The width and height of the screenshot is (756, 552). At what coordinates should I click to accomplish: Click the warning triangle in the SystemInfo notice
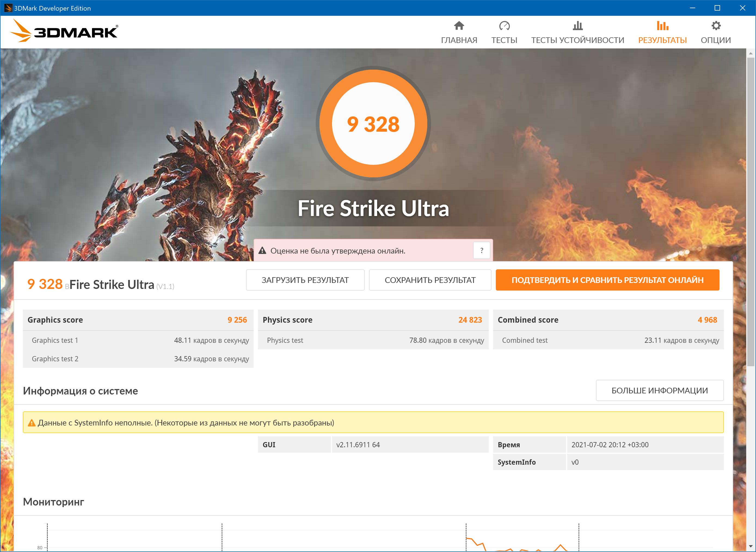(x=31, y=423)
